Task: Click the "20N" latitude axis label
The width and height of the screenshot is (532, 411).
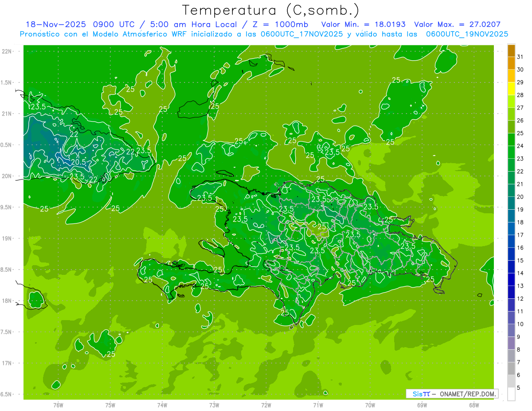Action: pyautogui.click(x=8, y=176)
